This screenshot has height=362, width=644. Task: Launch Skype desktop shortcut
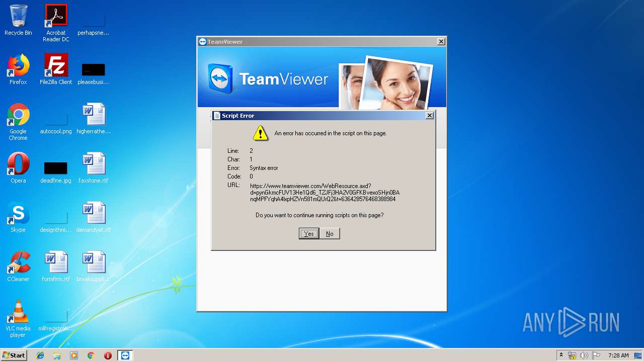18,217
